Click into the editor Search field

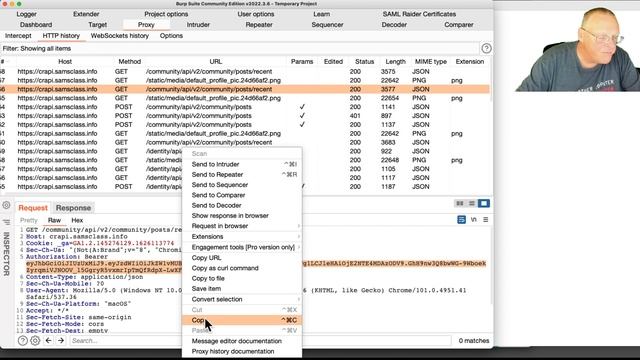(260, 340)
